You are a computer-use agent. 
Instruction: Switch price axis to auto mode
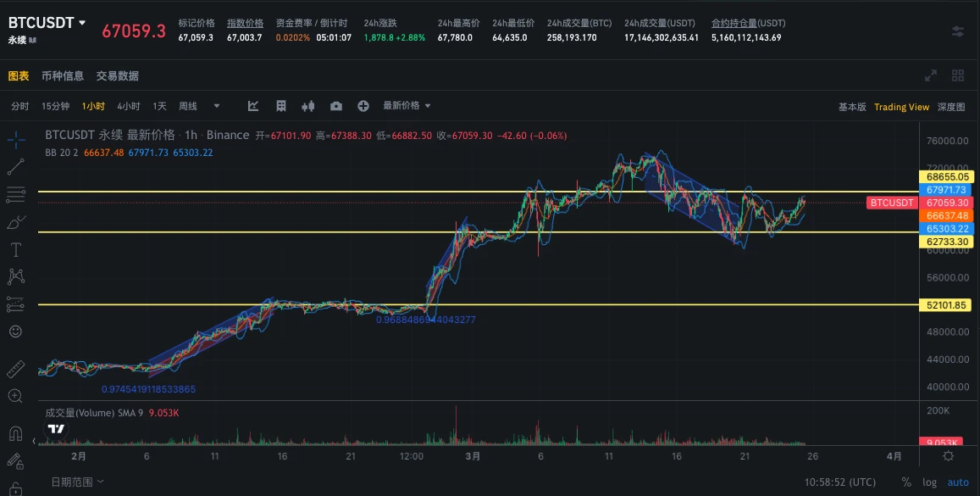tap(958, 482)
